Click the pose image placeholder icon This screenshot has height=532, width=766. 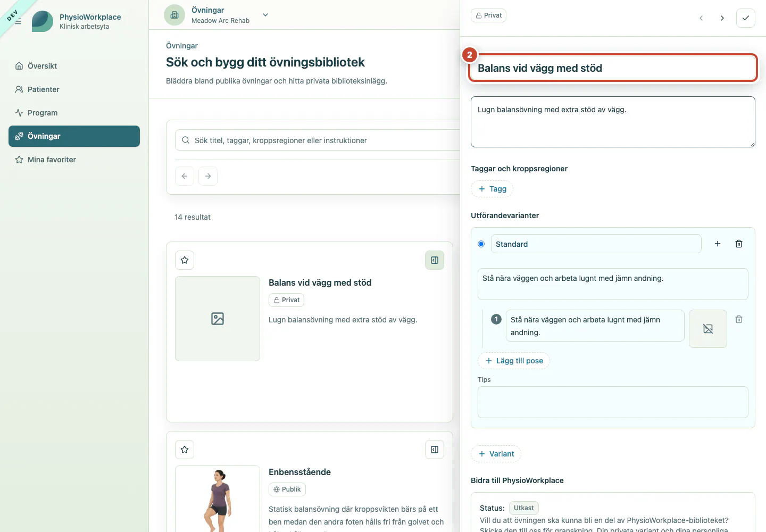point(708,329)
